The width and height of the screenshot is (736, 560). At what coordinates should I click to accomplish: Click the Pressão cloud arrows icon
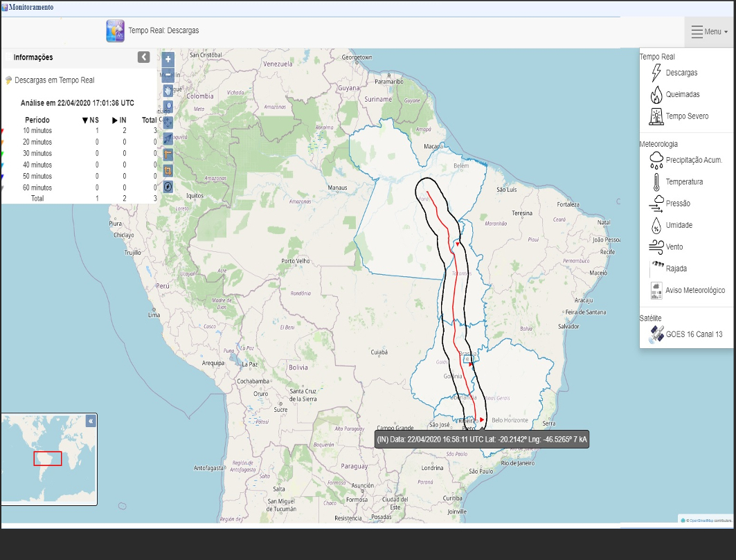click(x=656, y=204)
